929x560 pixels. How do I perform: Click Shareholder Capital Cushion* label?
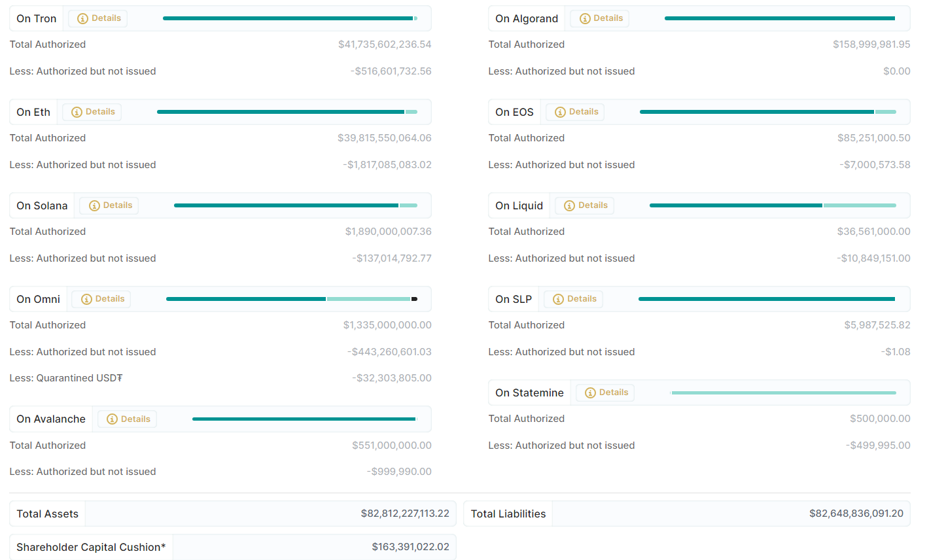(x=91, y=548)
